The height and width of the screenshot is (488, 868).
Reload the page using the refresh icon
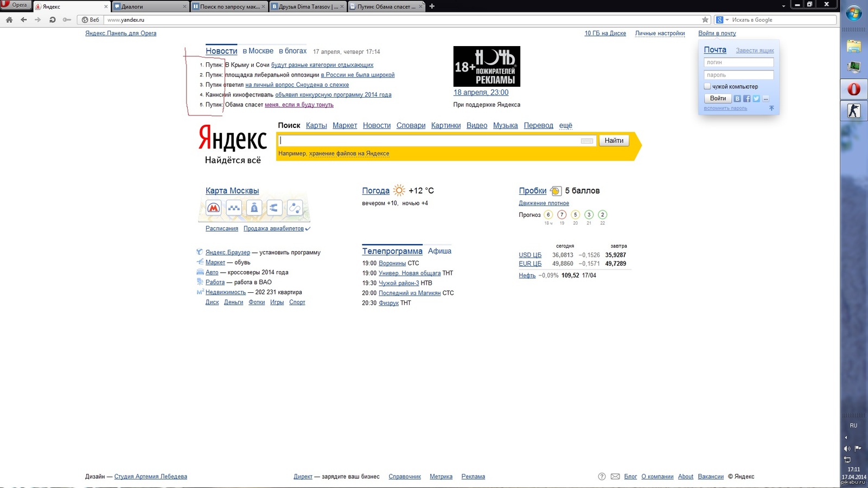pyautogui.click(x=52, y=20)
